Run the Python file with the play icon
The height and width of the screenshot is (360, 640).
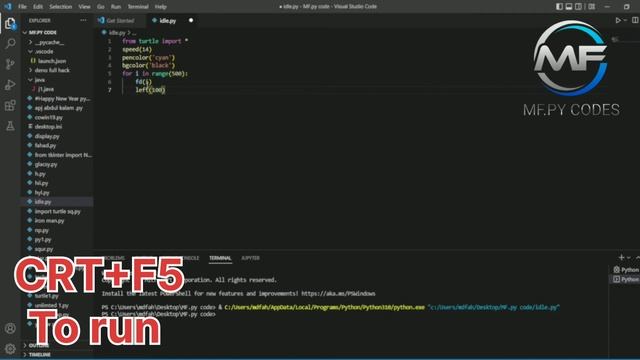tap(618, 20)
